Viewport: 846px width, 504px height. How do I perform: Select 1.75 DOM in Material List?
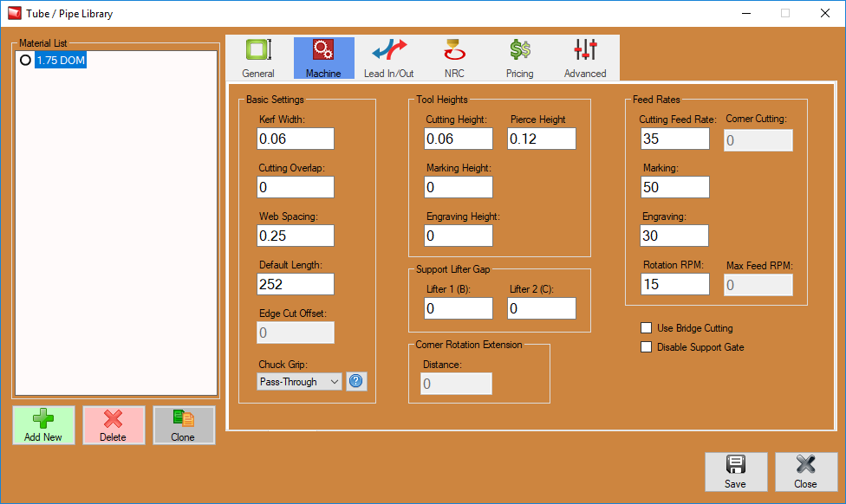tap(61, 61)
